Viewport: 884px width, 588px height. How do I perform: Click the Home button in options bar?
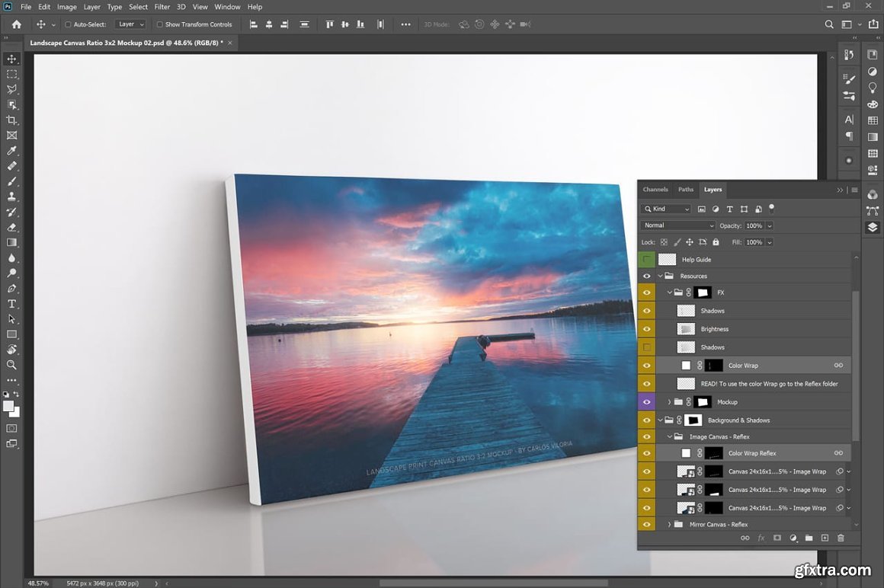[x=17, y=24]
